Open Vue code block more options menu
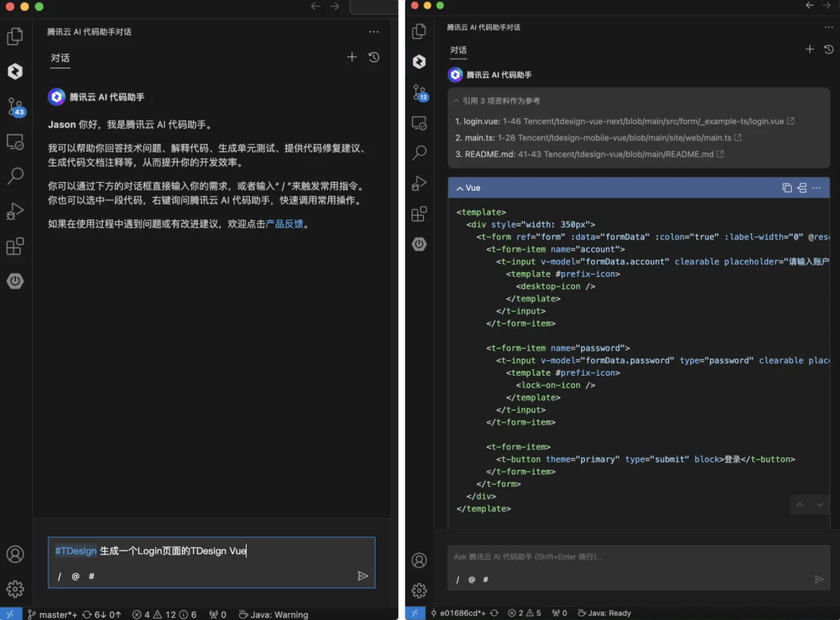 [816, 188]
